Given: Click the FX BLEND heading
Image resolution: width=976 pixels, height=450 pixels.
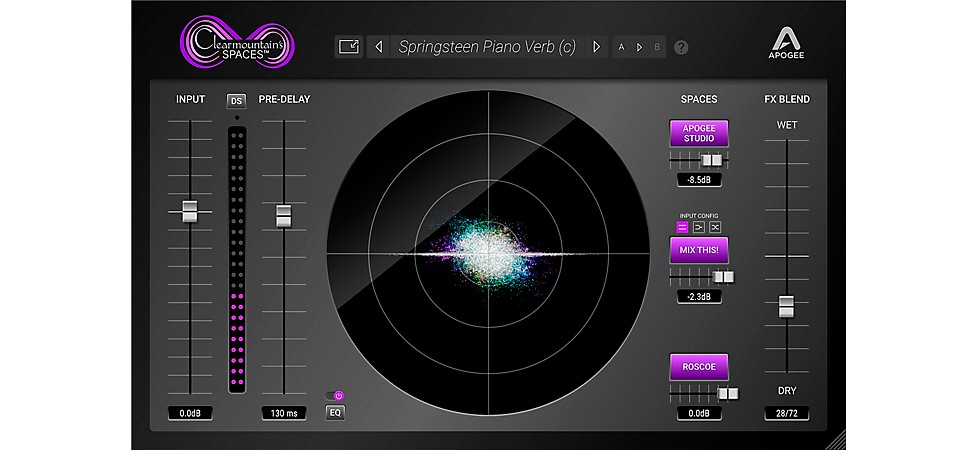Looking at the screenshot, I should 787,99.
